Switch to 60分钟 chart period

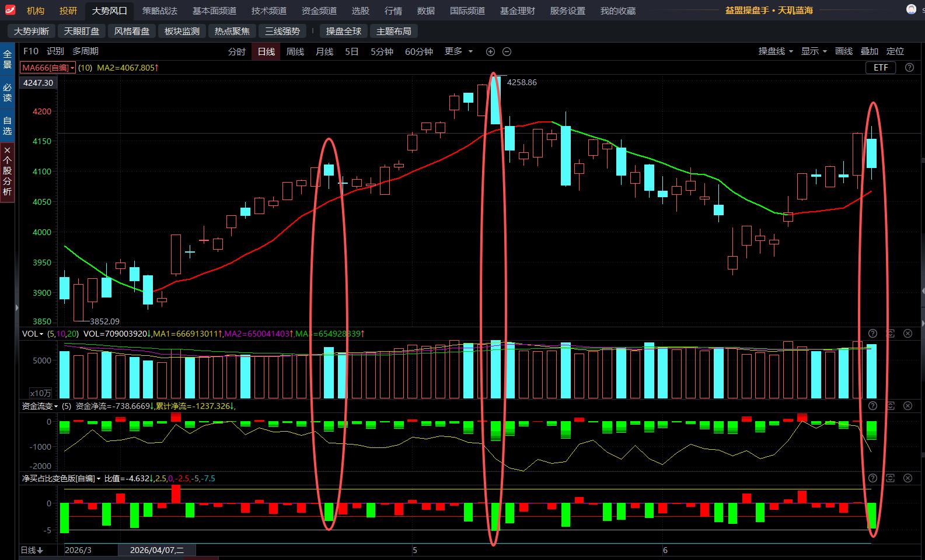click(x=419, y=51)
